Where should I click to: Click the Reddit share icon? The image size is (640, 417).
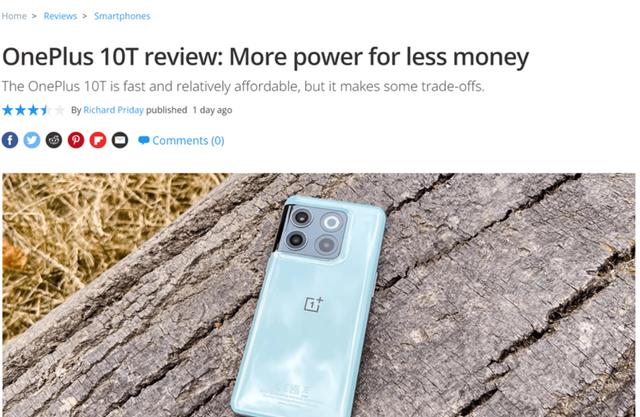(x=54, y=140)
